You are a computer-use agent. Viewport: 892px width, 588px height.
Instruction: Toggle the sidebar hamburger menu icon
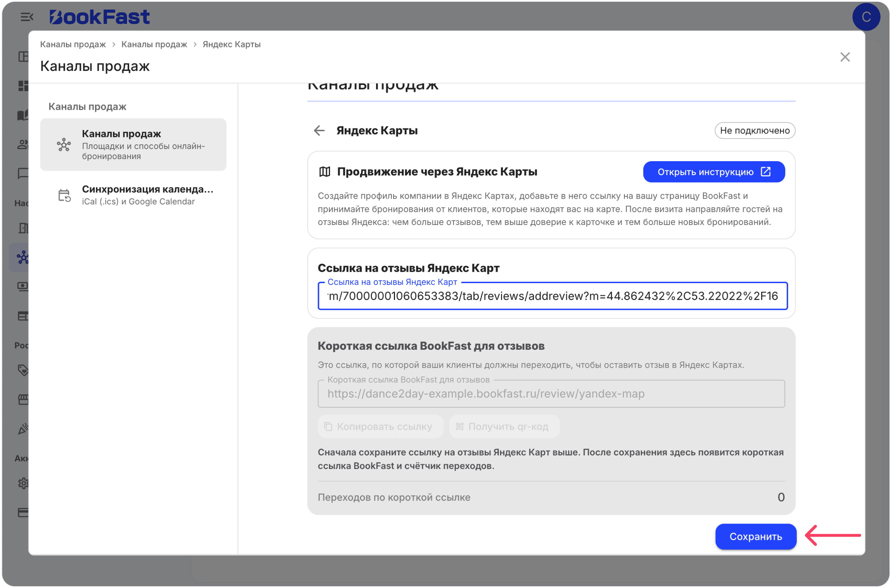click(x=27, y=17)
